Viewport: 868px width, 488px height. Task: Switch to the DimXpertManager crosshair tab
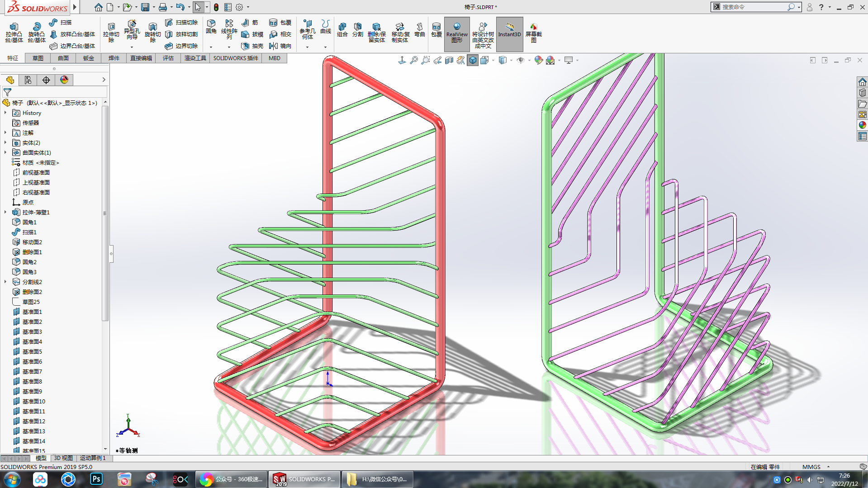coord(46,80)
